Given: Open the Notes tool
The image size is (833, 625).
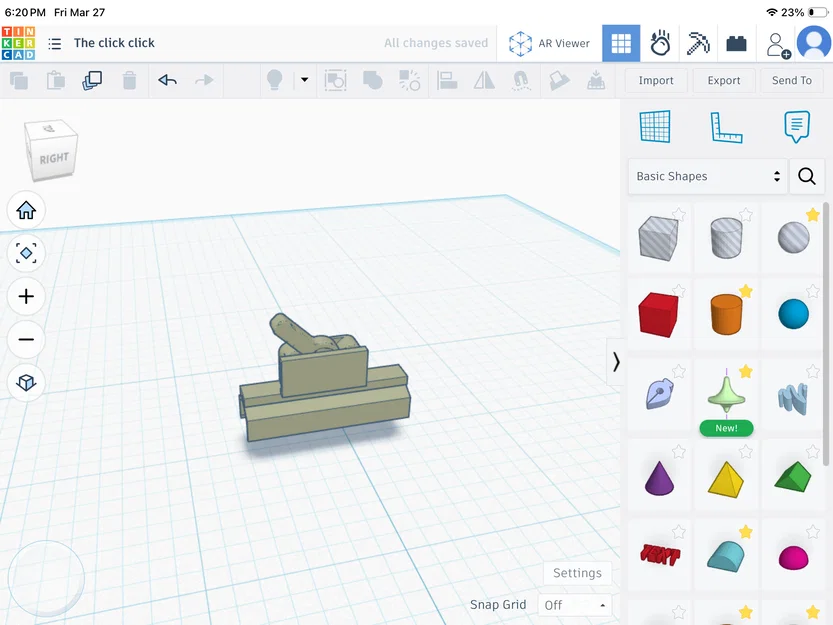Looking at the screenshot, I should tap(796, 126).
